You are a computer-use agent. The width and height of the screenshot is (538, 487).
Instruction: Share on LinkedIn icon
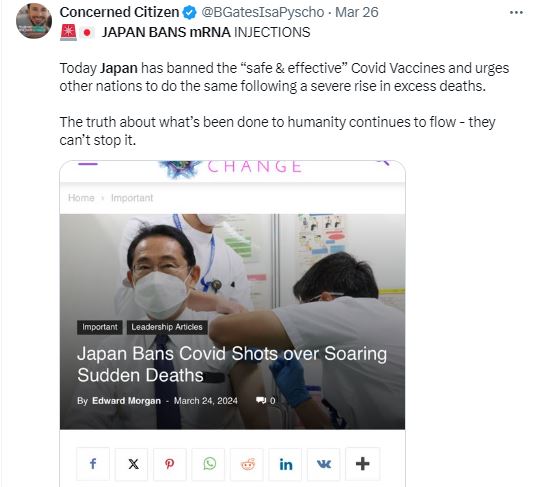[286, 464]
